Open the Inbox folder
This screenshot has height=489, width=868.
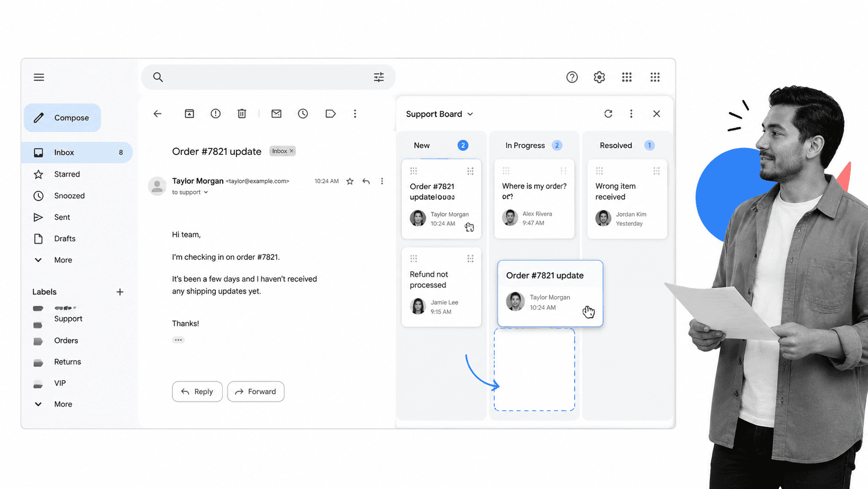click(x=77, y=153)
